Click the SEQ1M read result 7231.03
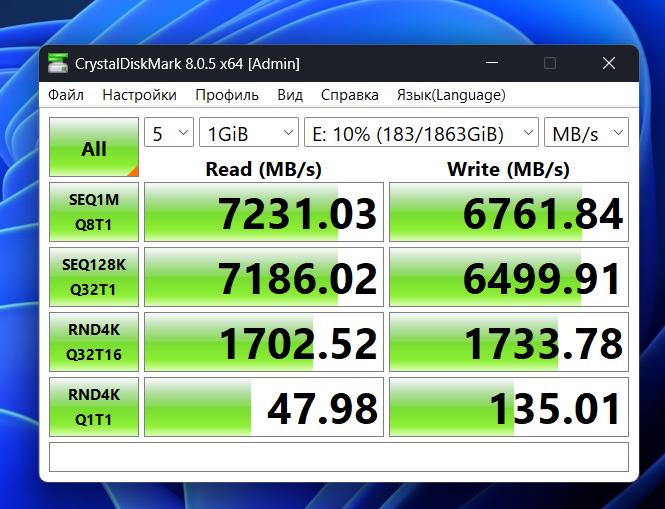 pos(264,213)
